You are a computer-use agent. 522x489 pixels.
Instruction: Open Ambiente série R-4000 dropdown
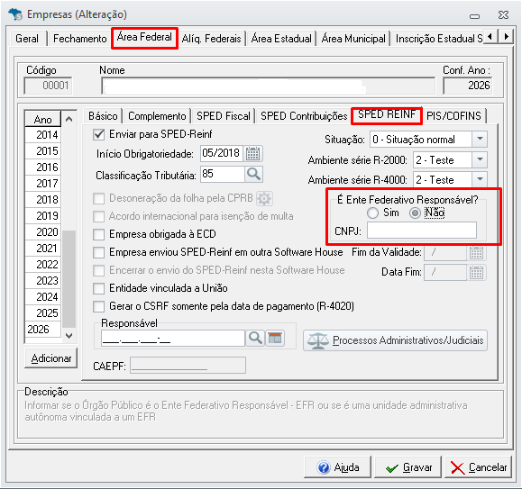coord(480,179)
